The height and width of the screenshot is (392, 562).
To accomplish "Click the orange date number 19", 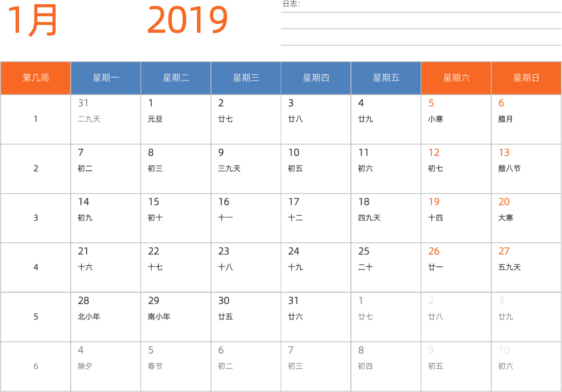I will tap(434, 202).
